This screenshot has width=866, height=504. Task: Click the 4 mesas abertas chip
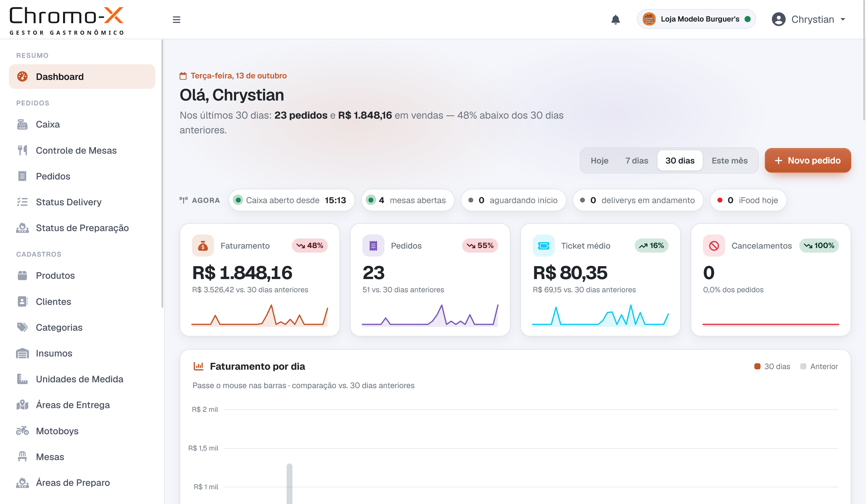pyautogui.click(x=407, y=200)
